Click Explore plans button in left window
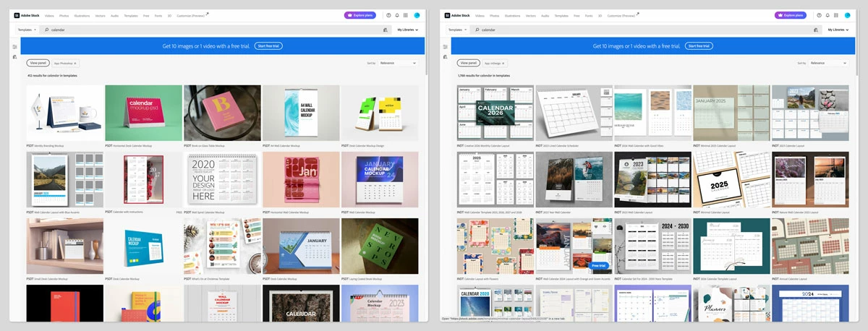 (x=360, y=15)
